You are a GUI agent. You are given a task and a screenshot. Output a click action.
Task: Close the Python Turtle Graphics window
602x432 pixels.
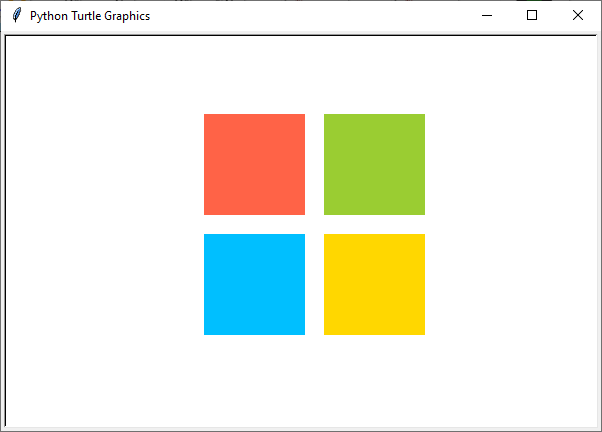tap(577, 15)
